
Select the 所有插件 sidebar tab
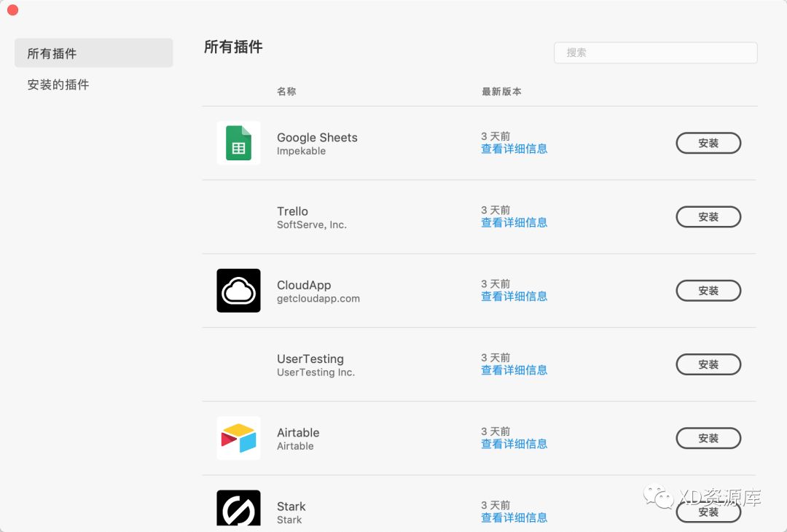coord(94,53)
